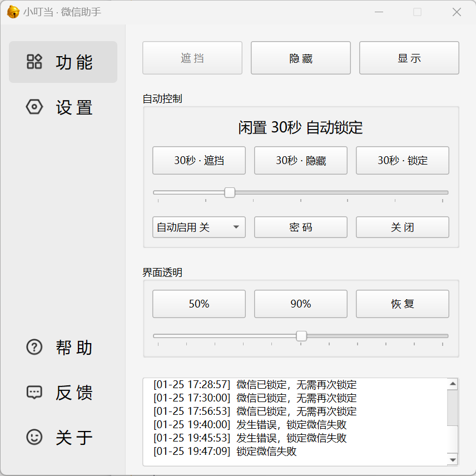Click log line at 19:40:00
Image resolution: width=476 pixels, height=476 pixels.
pos(250,425)
